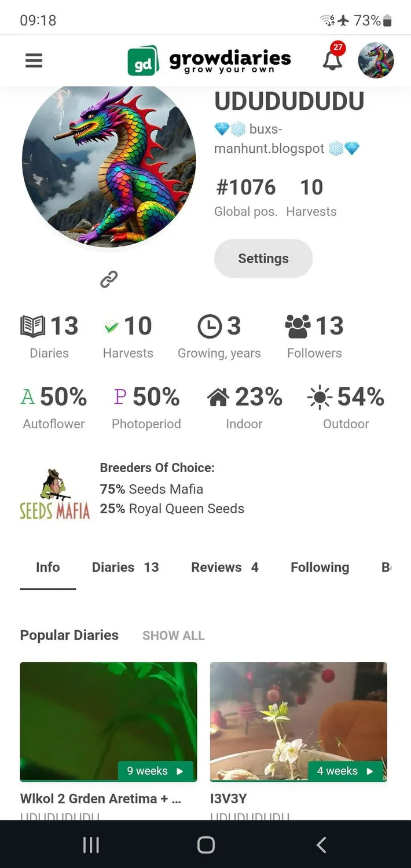
Task: Tap the Followers people icon
Action: coord(298,326)
